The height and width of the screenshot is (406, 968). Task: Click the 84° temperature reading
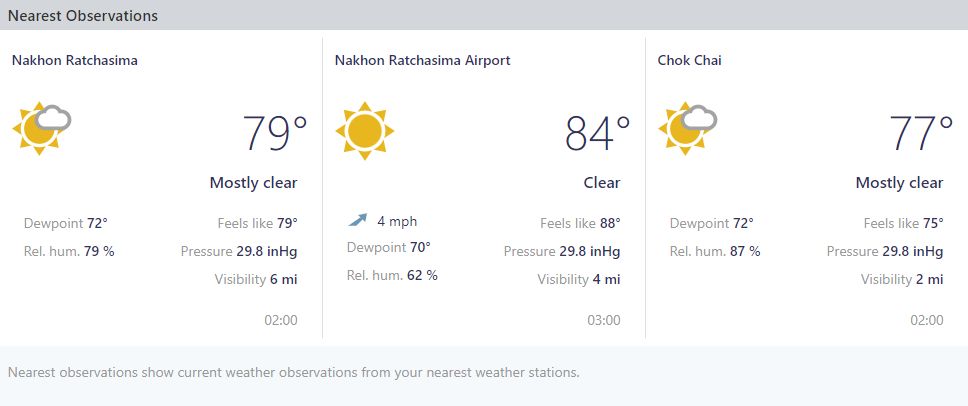click(x=598, y=133)
